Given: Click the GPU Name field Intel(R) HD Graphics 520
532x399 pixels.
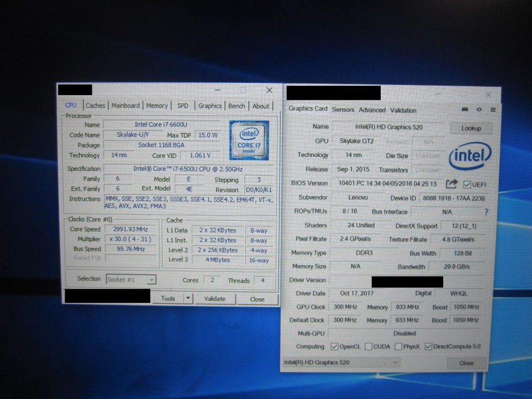Looking at the screenshot, I should (389, 127).
